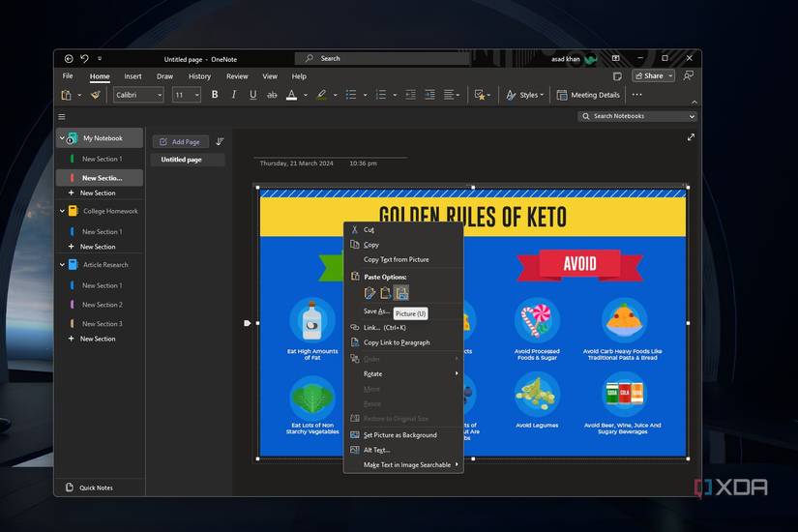This screenshot has width=798, height=532.
Task: Select the Picture paste option icon
Action: tap(401, 293)
